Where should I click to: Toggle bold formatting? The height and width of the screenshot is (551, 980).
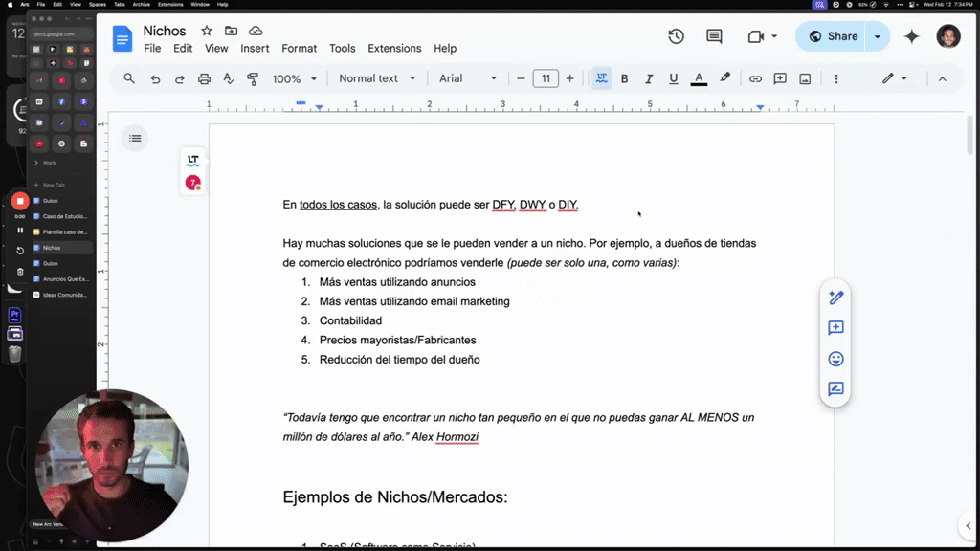[x=624, y=78]
